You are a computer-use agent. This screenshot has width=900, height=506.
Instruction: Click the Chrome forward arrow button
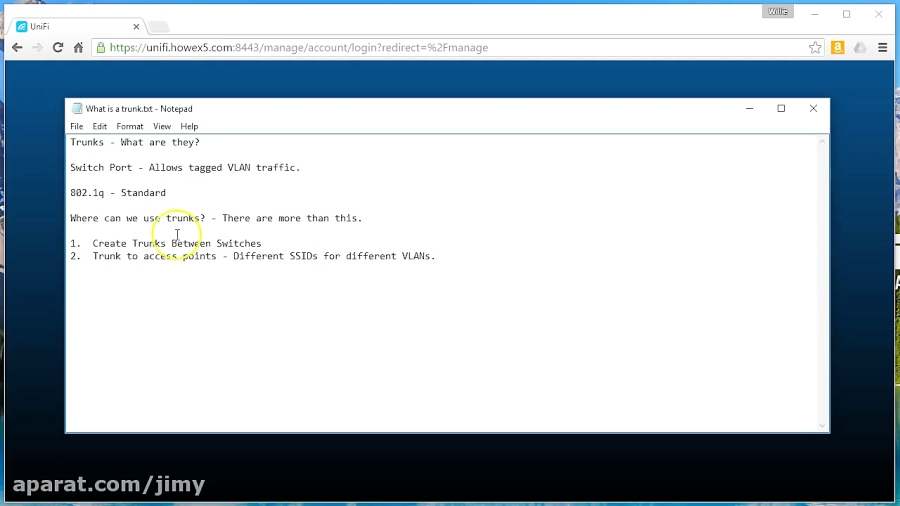(37, 48)
